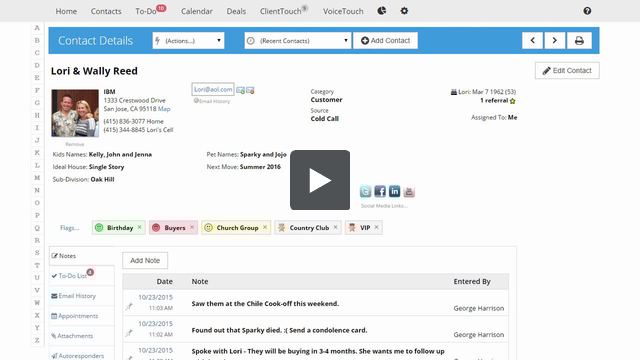This screenshot has height=360, width=640.
Task: Open the Flags selector
Action: (x=69, y=228)
